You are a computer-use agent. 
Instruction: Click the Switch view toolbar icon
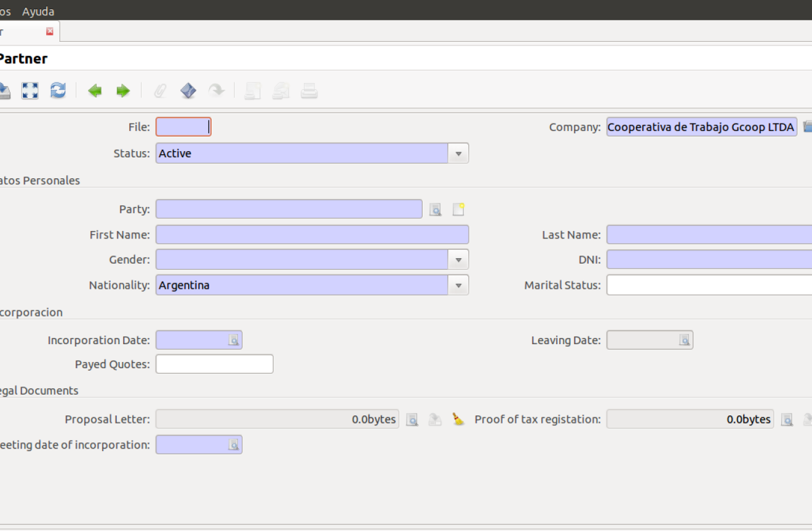pyautogui.click(x=30, y=91)
